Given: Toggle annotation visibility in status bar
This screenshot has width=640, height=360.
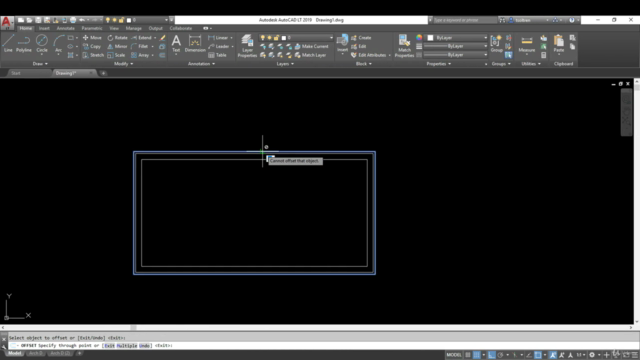Looking at the screenshot, I should click(x=553, y=355).
